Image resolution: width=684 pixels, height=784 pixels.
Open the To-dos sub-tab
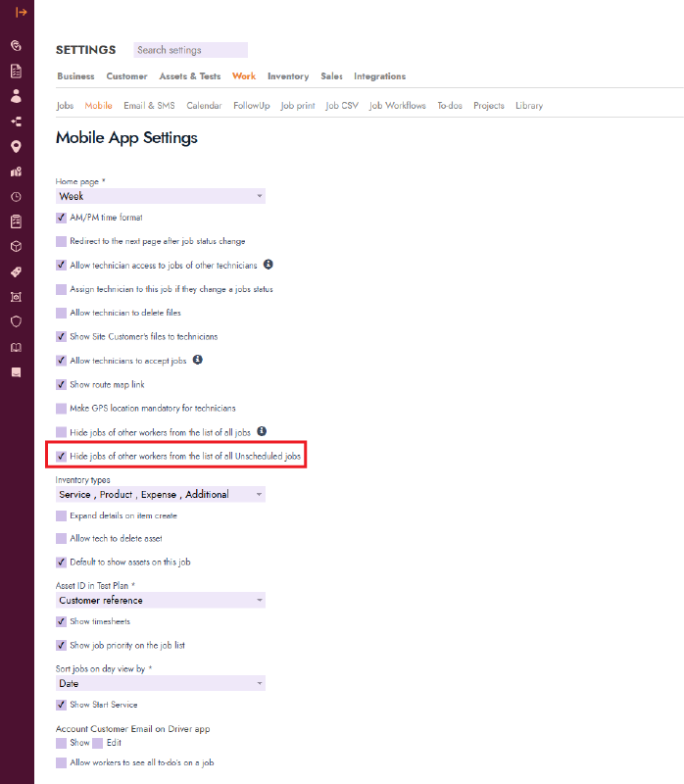pos(450,106)
